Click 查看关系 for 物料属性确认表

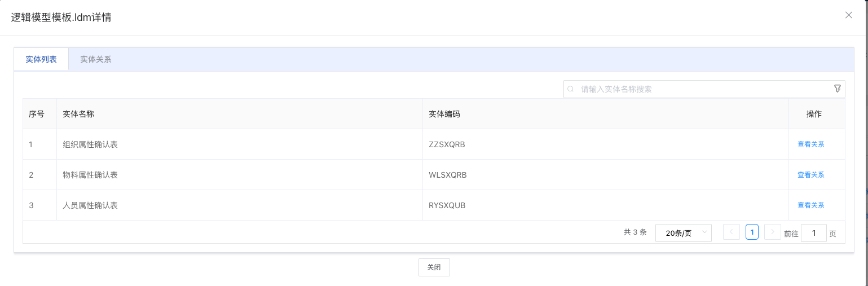point(810,175)
